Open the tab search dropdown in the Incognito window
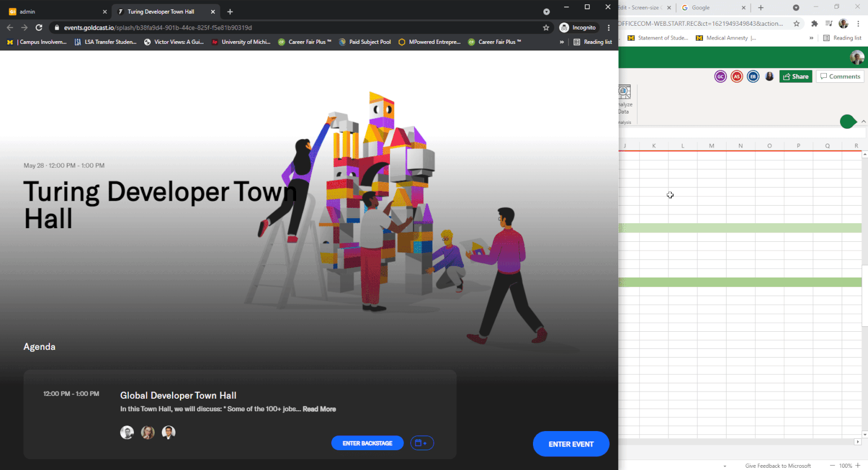 click(x=547, y=12)
